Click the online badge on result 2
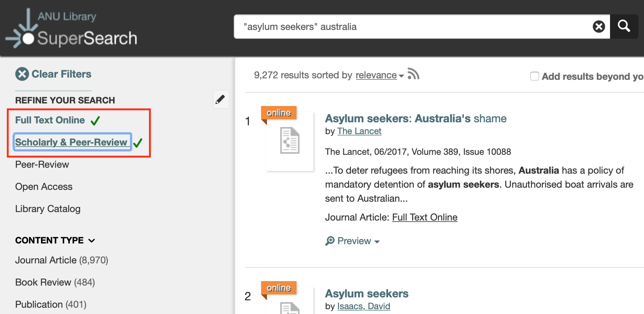 pyautogui.click(x=279, y=288)
